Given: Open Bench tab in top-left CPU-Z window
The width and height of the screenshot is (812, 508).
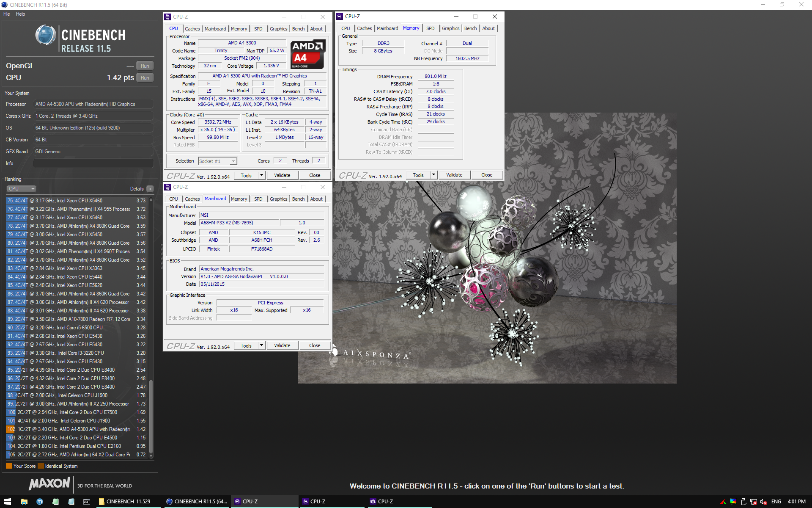Looking at the screenshot, I should [x=299, y=29].
